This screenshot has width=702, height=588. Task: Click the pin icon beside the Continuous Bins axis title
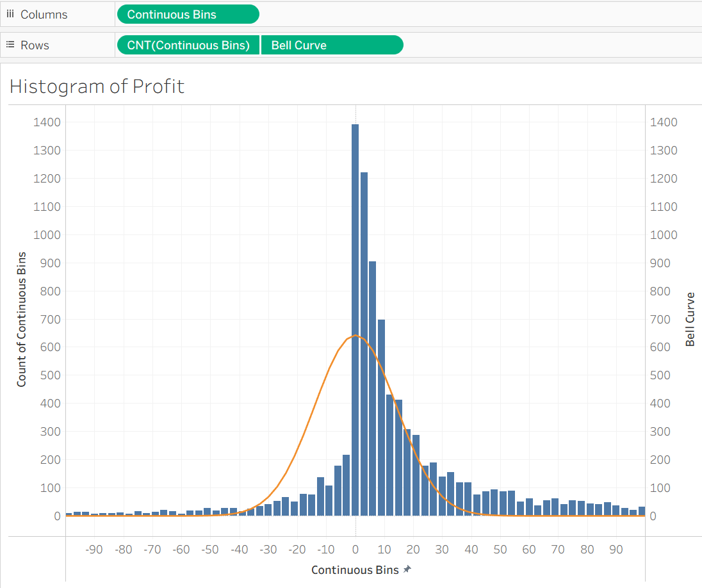407,569
